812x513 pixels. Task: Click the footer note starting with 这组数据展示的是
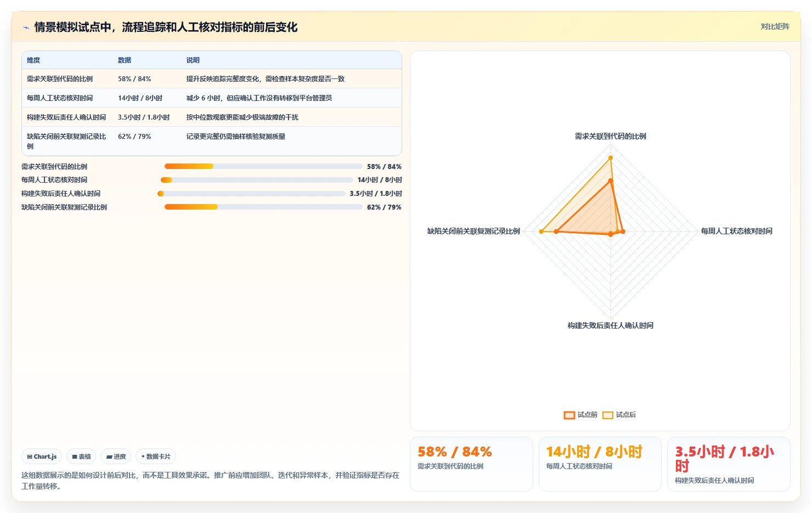click(211, 481)
